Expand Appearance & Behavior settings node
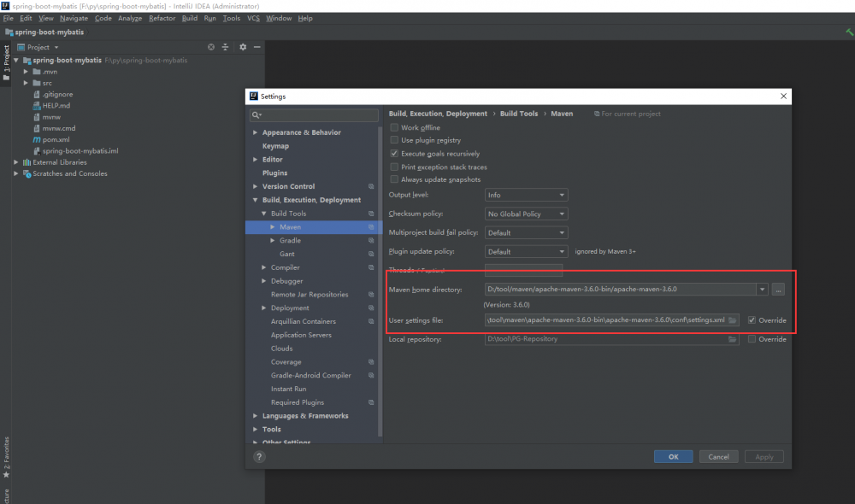 (x=255, y=132)
